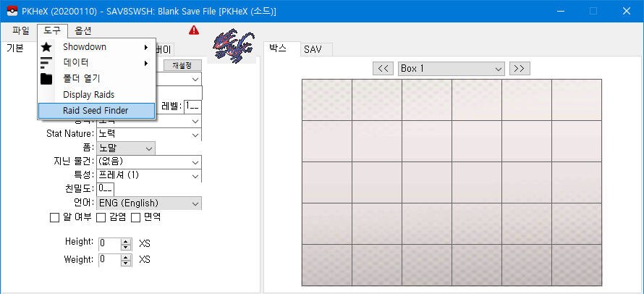
Task: Close the 도구 menu from menu bar
Action: pyautogui.click(x=52, y=30)
